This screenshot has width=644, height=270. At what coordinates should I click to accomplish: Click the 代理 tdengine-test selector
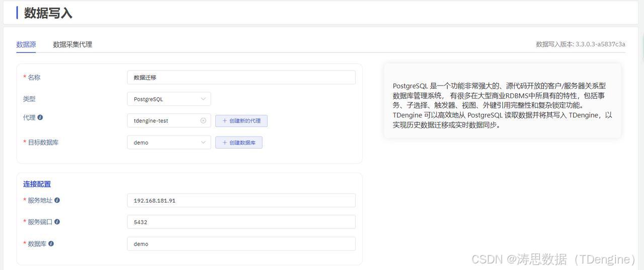(x=169, y=120)
